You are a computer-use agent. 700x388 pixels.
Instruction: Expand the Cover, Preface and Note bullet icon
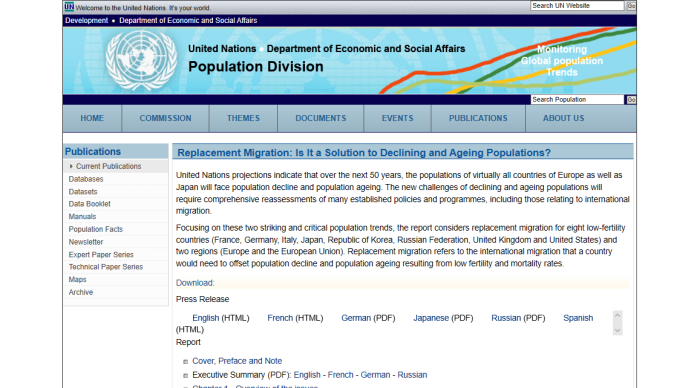(x=185, y=362)
